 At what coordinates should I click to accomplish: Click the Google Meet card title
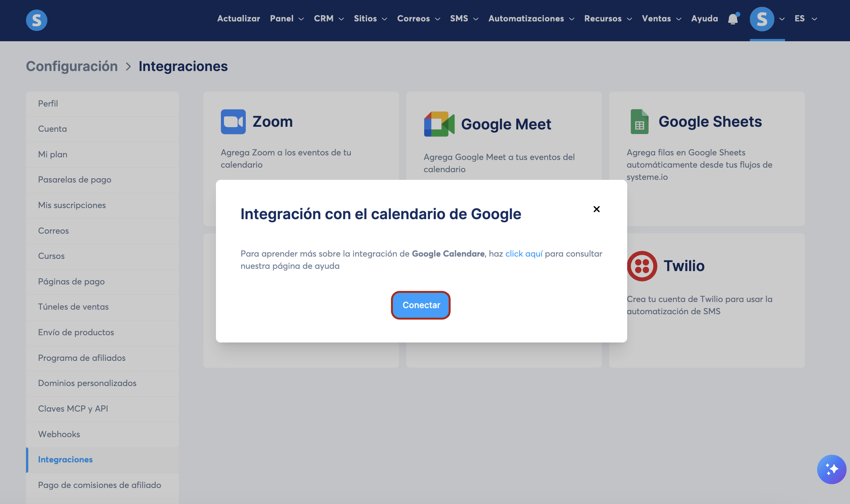[x=506, y=124]
